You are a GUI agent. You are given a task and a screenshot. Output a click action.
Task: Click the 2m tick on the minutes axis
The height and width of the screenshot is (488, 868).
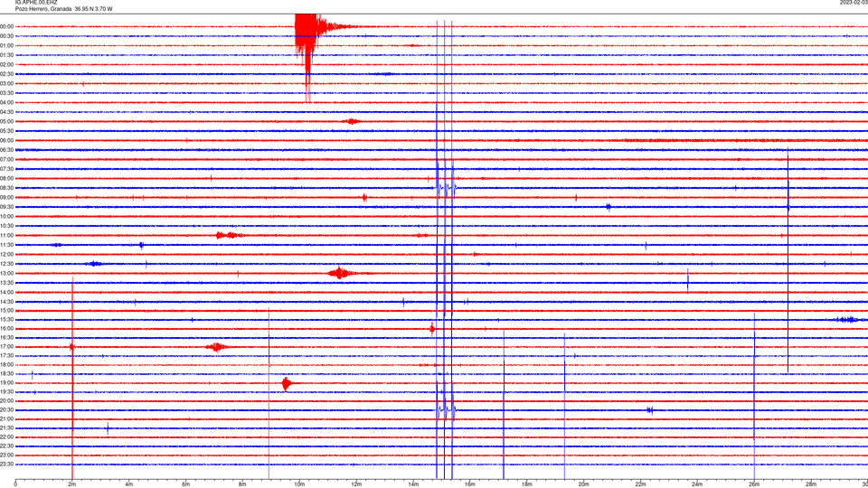click(72, 484)
